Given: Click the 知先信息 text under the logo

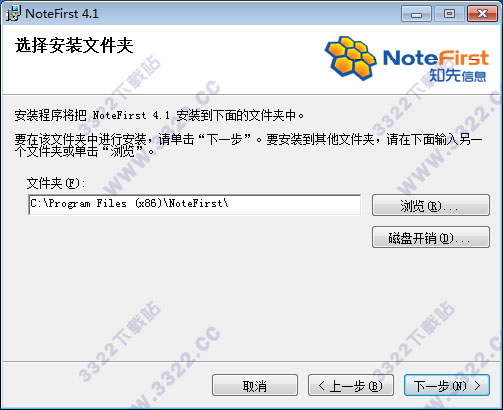Looking at the screenshot, I should tap(458, 75).
